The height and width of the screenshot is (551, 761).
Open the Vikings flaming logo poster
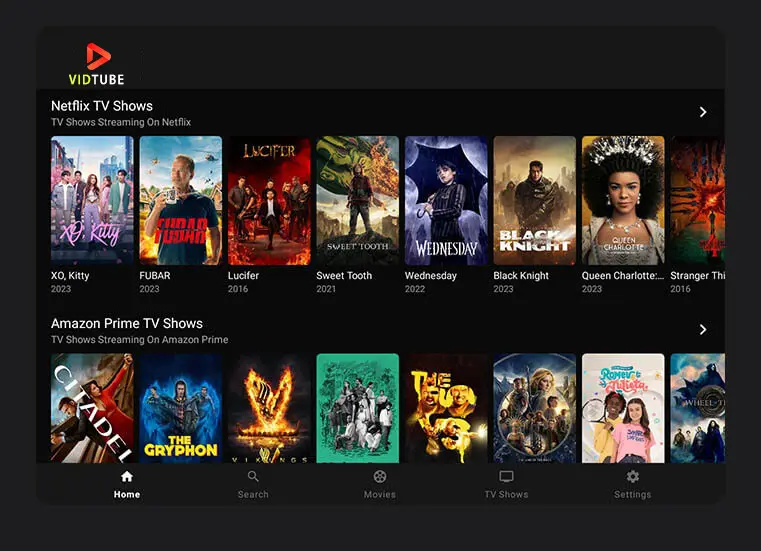pos(269,408)
